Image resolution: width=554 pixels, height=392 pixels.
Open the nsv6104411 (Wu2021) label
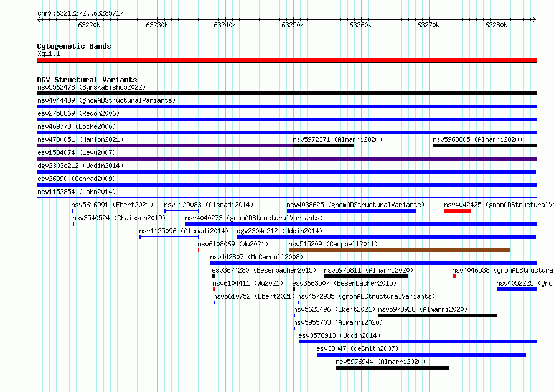(248, 283)
